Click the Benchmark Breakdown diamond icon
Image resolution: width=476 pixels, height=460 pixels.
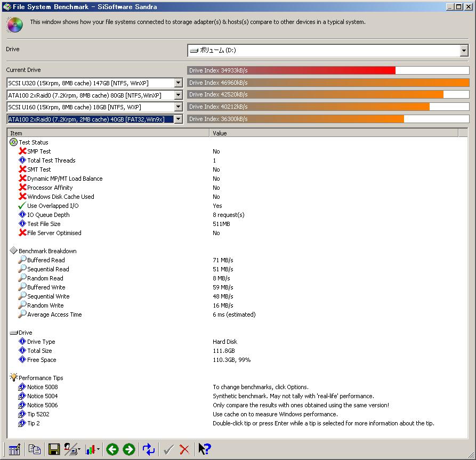pos(14,251)
